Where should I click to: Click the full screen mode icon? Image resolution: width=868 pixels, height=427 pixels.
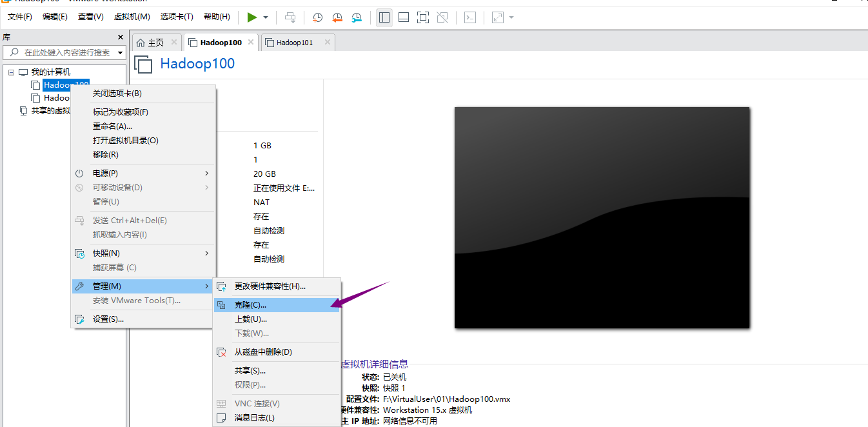pyautogui.click(x=423, y=17)
